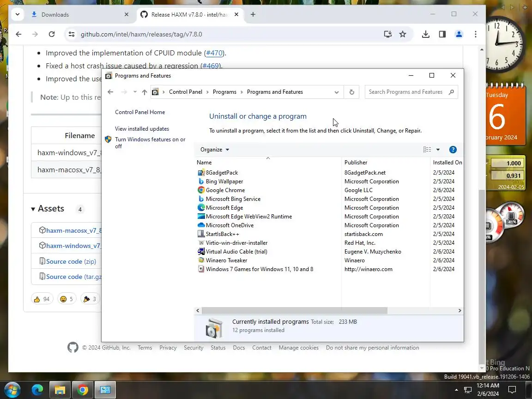Click the laughing emoji 5 reaction
The image size is (532, 399).
point(66,299)
